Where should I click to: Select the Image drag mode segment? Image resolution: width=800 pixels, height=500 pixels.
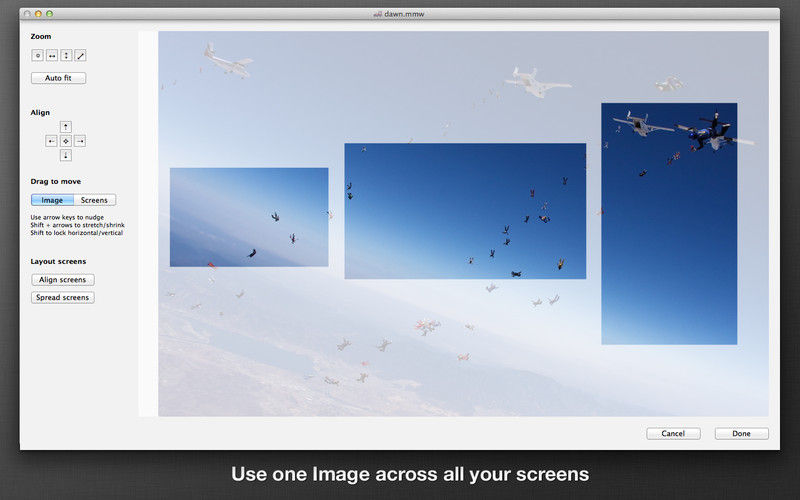tap(52, 200)
